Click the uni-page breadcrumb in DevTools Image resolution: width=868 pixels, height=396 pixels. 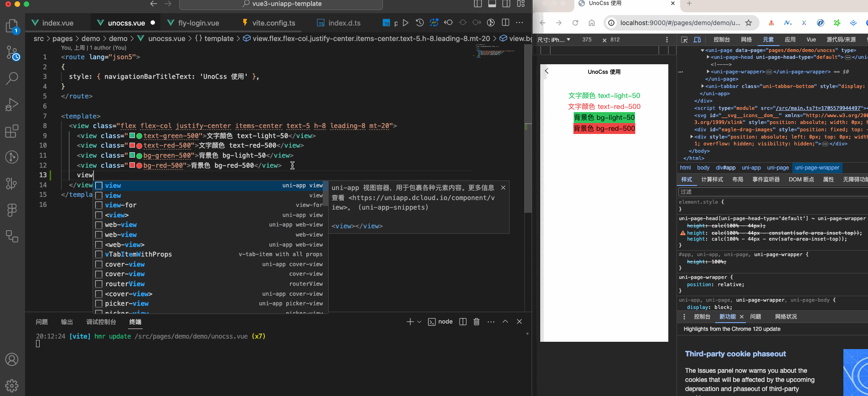tap(778, 168)
